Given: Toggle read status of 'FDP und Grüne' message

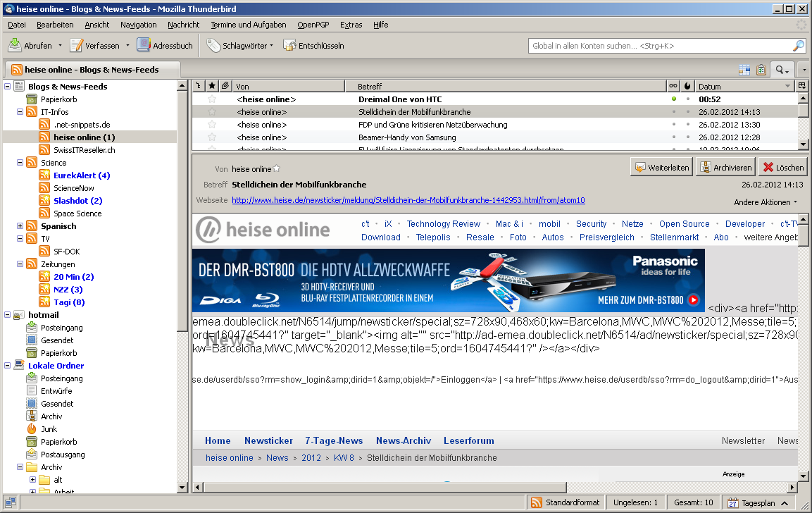Looking at the screenshot, I should pyautogui.click(x=673, y=124).
